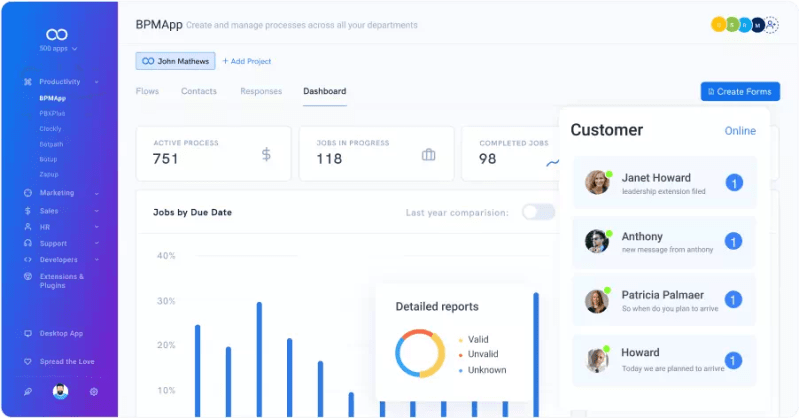Click the dark navy M avatar in header
The image size is (799, 418).
[x=758, y=24]
